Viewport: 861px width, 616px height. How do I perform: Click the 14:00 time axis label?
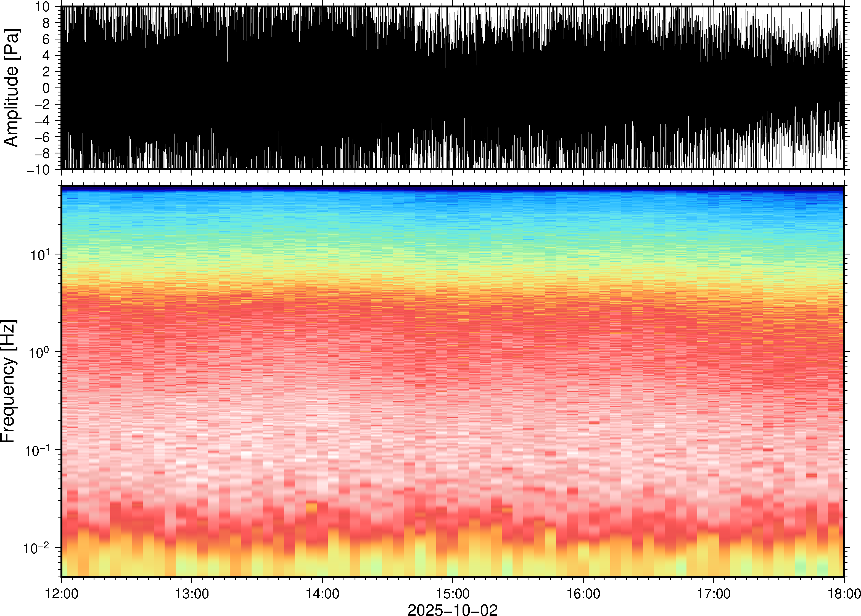pyautogui.click(x=322, y=594)
